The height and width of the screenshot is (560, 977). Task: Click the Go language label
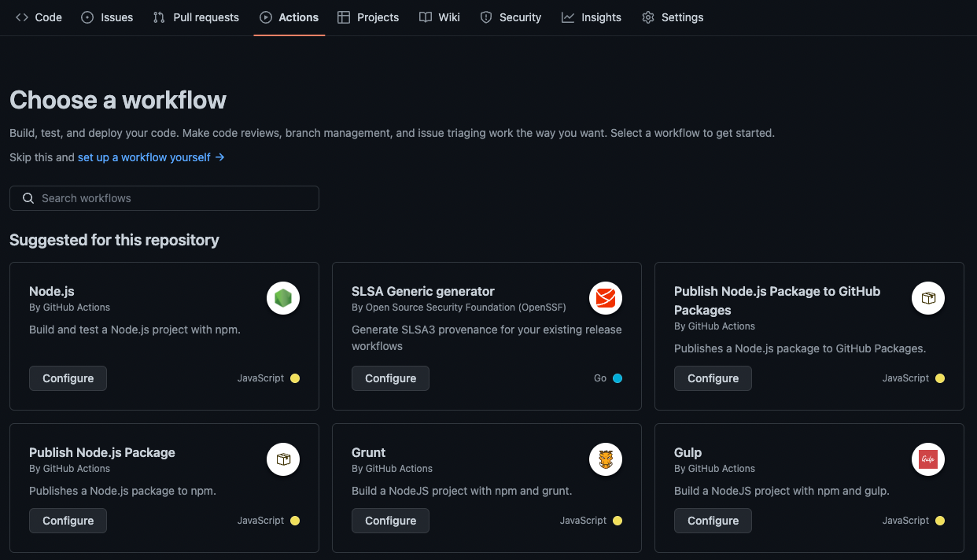coord(600,378)
